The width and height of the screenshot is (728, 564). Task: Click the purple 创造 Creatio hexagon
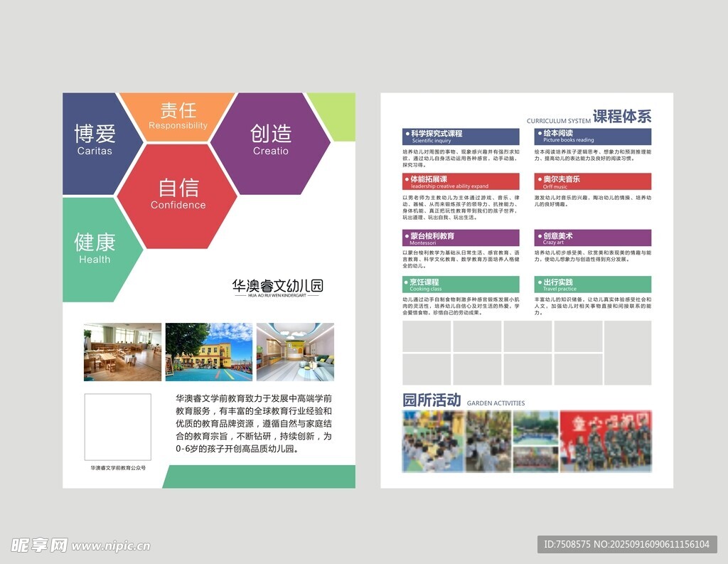[271, 140]
